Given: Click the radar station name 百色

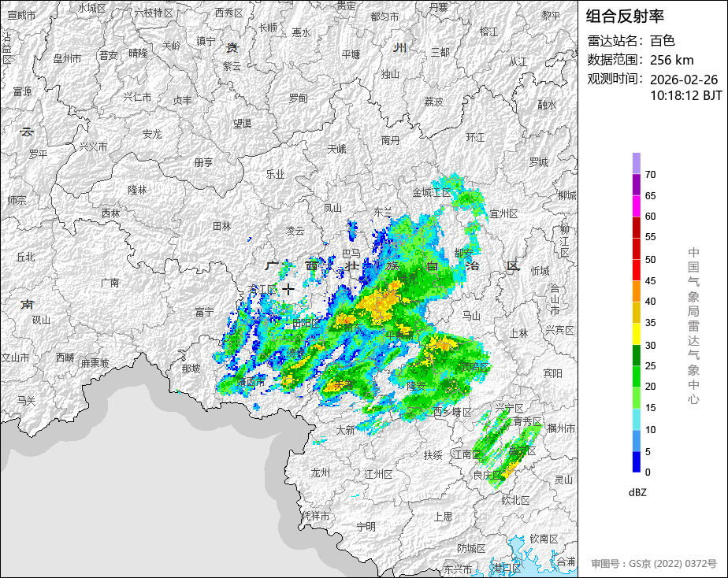Looking at the screenshot, I should click(x=662, y=41).
